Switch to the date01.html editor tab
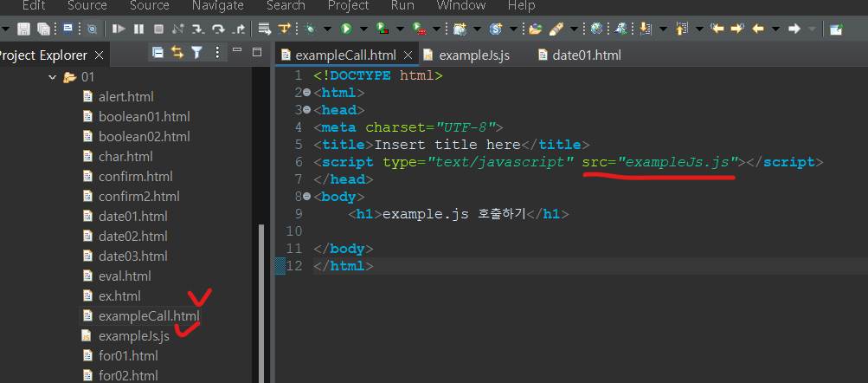The height and width of the screenshot is (383, 868). [579, 55]
